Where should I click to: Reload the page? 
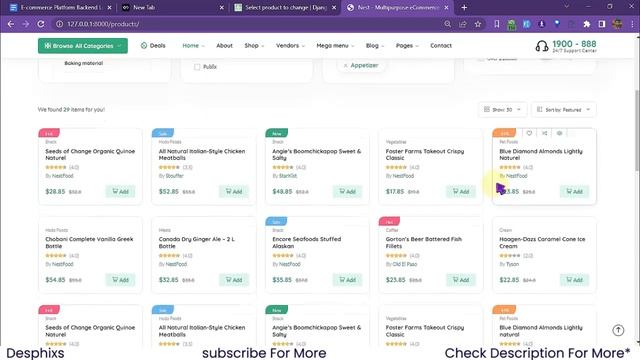coord(41,24)
